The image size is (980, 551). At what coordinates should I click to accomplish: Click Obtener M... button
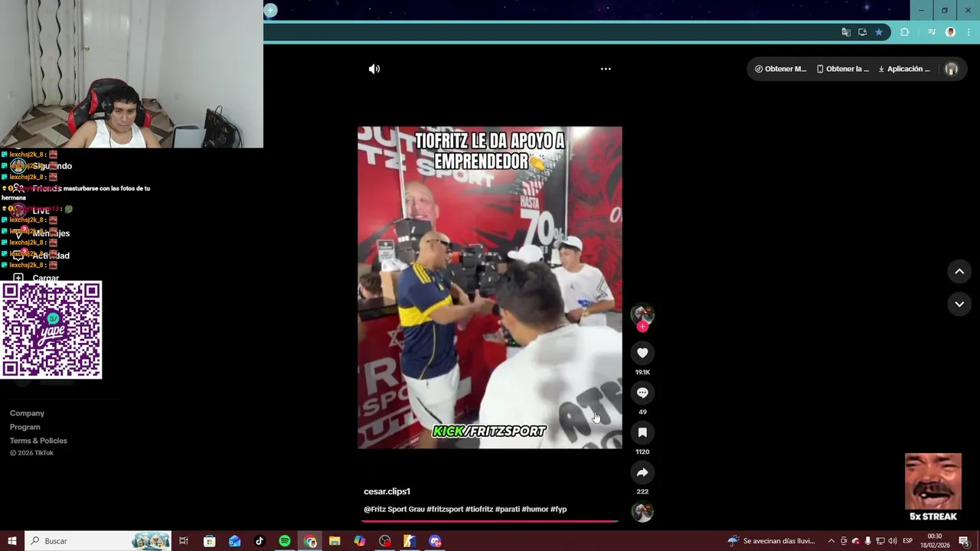(780, 69)
